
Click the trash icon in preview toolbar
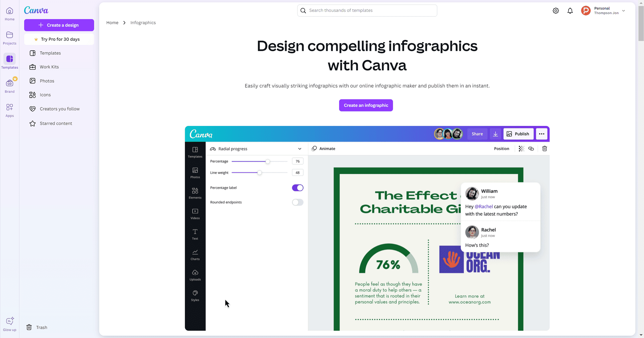[x=544, y=149]
